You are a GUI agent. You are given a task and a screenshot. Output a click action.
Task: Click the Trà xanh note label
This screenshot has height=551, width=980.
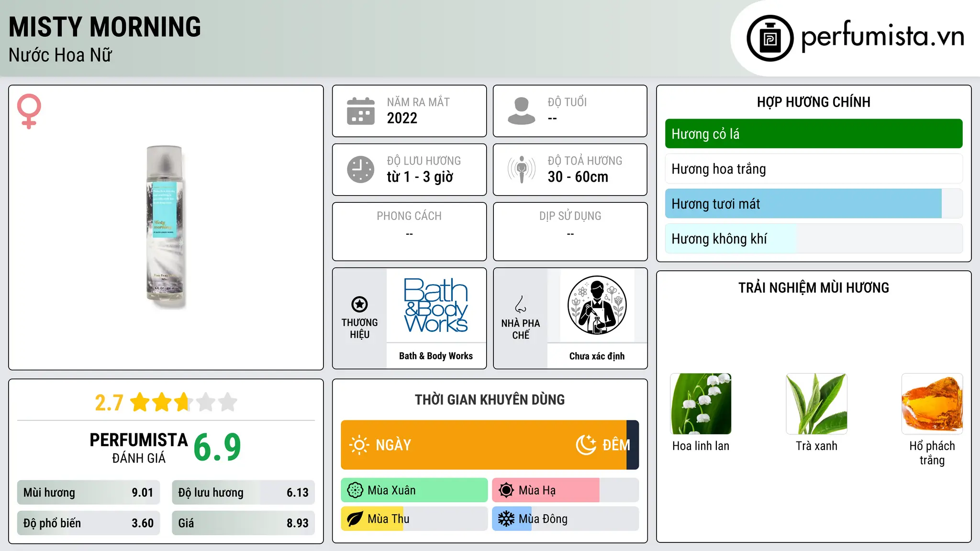click(817, 446)
